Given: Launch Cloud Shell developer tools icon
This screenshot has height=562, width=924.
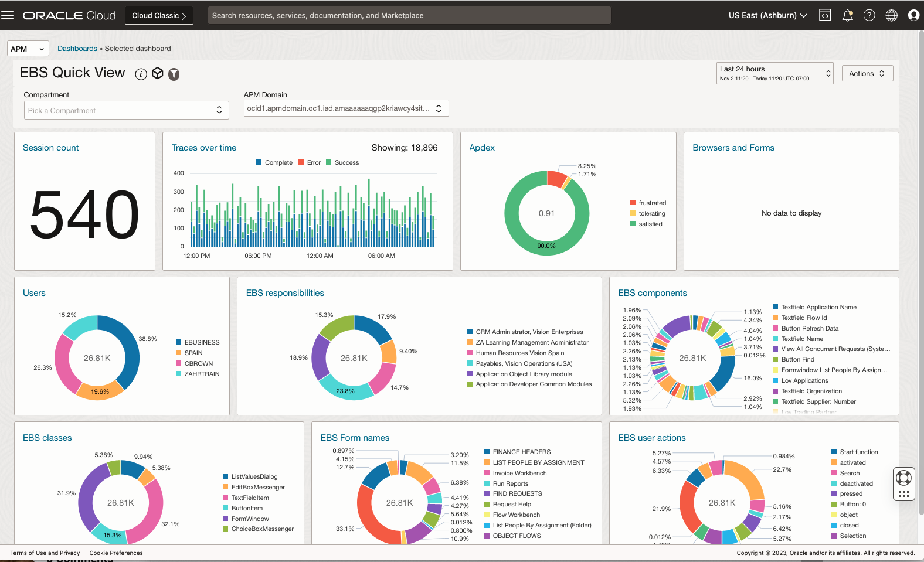Looking at the screenshot, I should (x=825, y=15).
